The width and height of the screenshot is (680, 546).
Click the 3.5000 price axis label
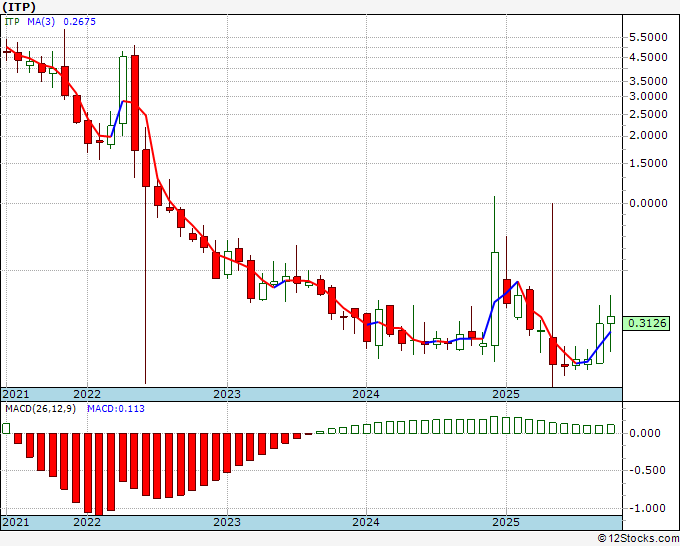[648, 81]
